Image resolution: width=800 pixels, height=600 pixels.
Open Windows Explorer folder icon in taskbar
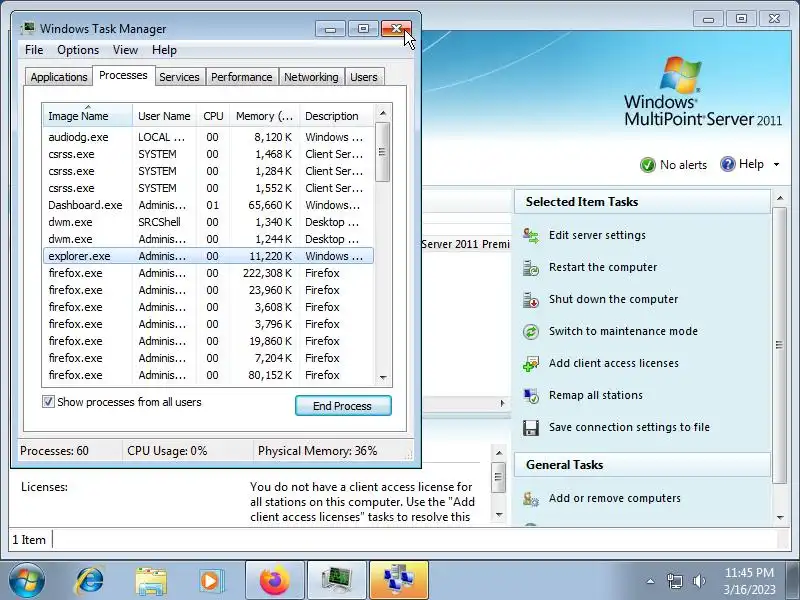pyautogui.click(x=151, y=581)
